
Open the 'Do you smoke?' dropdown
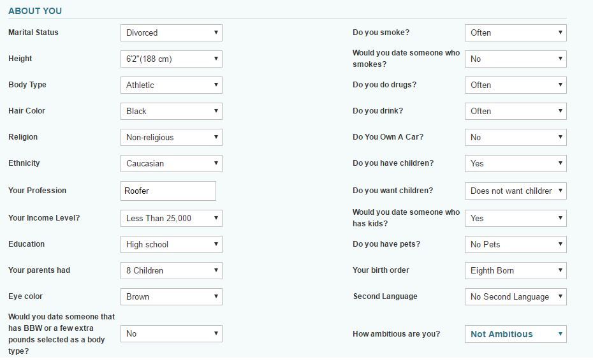[x=515, y=33]
